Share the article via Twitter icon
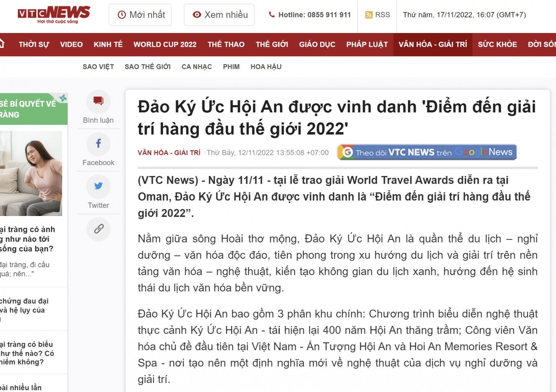 pyautogui.click(x=98, y=186)
